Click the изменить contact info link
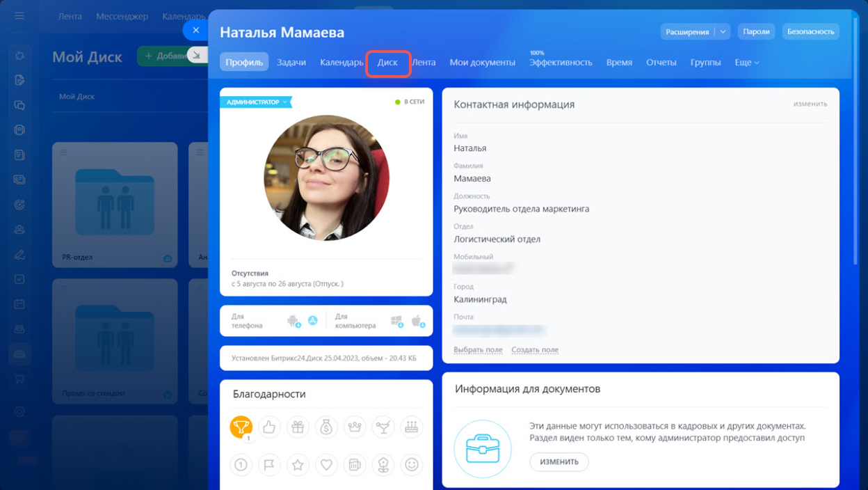Viewport: 868px width, 490px height. tap(810, 104)
